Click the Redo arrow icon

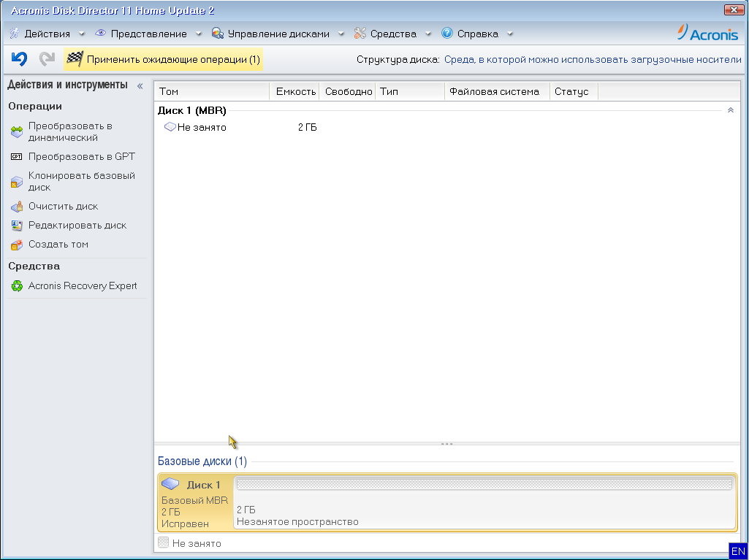47,59
